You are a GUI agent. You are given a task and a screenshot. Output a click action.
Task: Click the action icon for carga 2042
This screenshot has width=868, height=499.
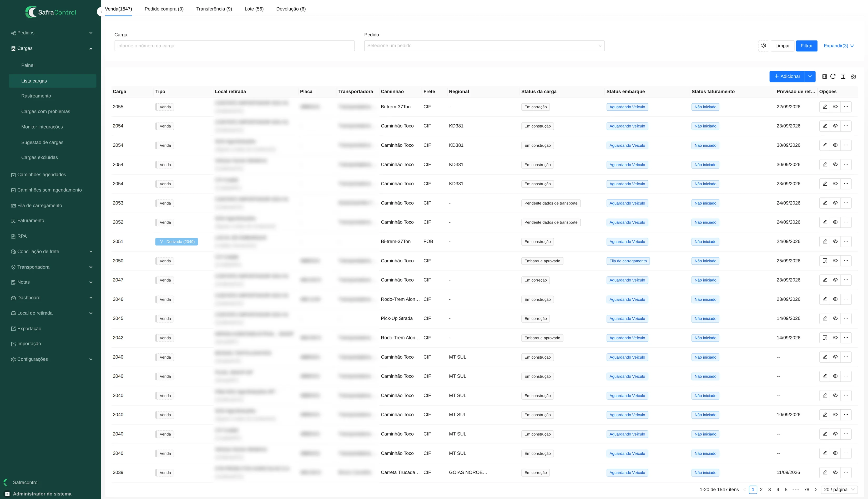825,338
